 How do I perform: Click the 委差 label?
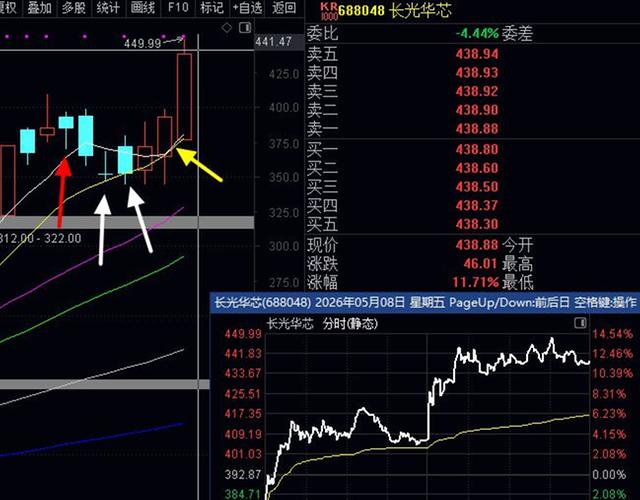click(x=518, y=33)
